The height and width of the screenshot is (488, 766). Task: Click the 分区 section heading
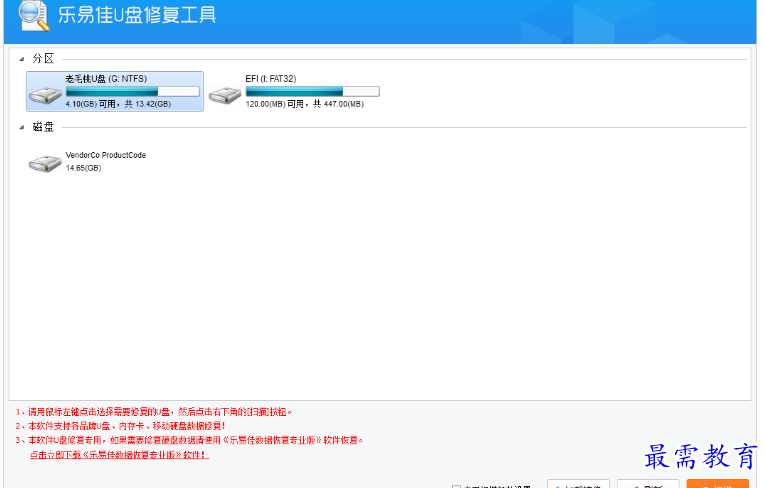[x=43, y=59]
